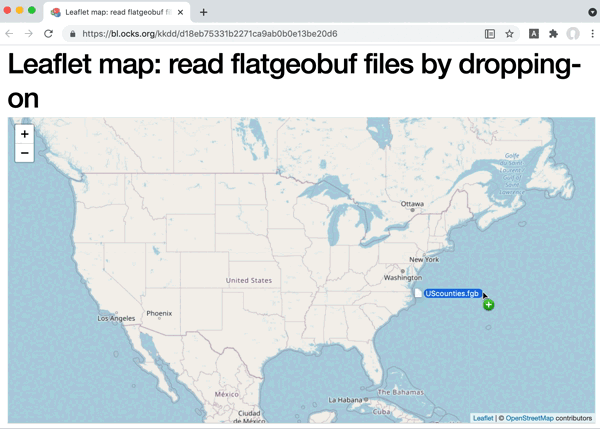Click the México label on map

click(x=227, y=394)
